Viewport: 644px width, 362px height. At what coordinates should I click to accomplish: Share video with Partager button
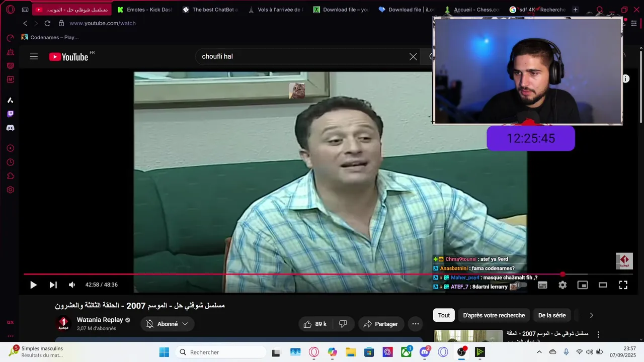[x=381, y=324]
